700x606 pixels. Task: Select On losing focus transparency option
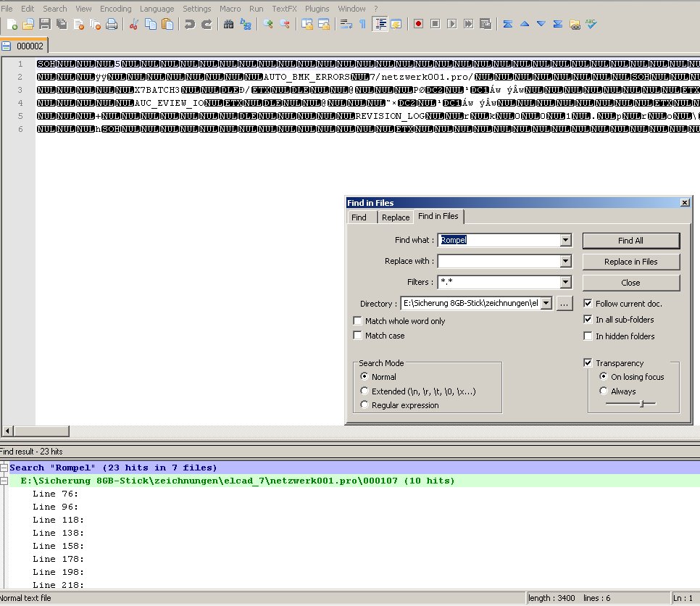pos(604,376)
